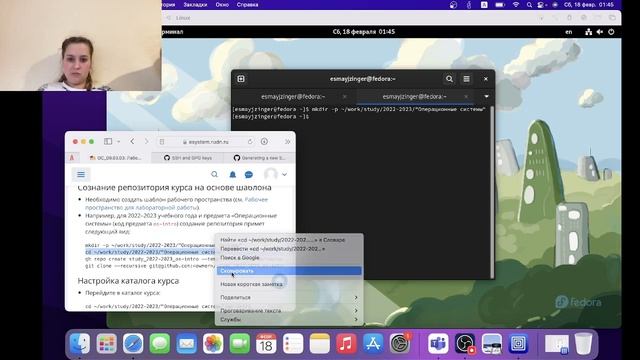
Task: Launch Safari from the Dock
Action: (133, 343)
